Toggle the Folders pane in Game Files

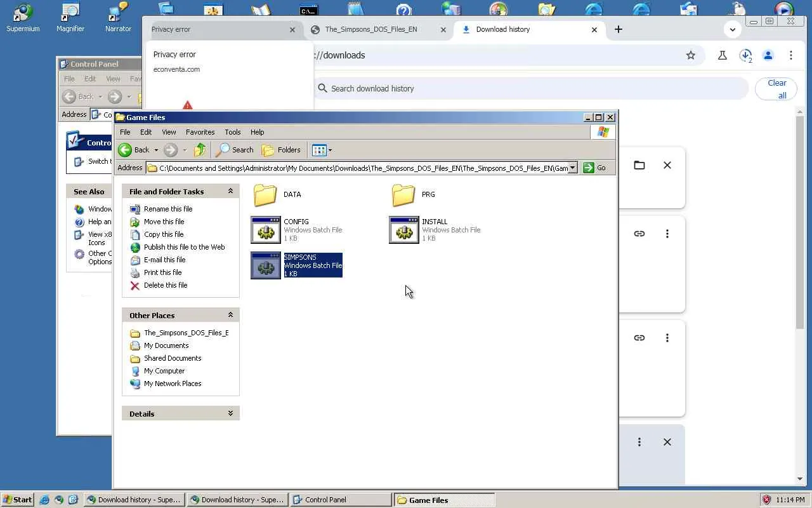(x=281, y=150)
